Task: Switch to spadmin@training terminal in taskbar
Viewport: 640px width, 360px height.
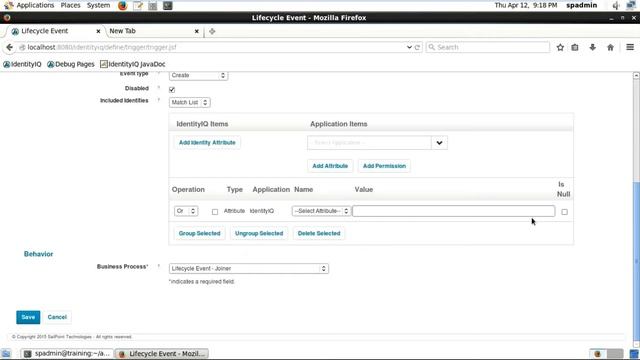Action: [67, 353]
